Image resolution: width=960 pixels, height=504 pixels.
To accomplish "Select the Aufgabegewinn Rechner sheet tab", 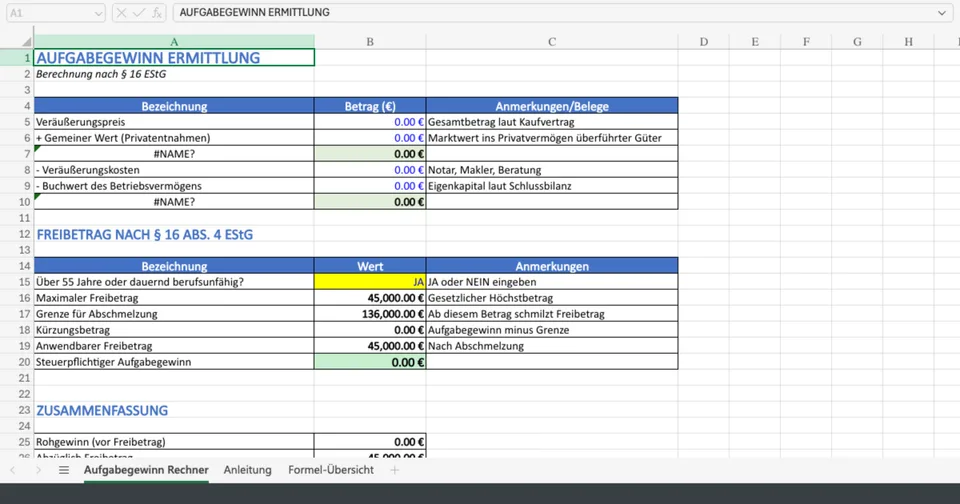I will tap(146, 470).
